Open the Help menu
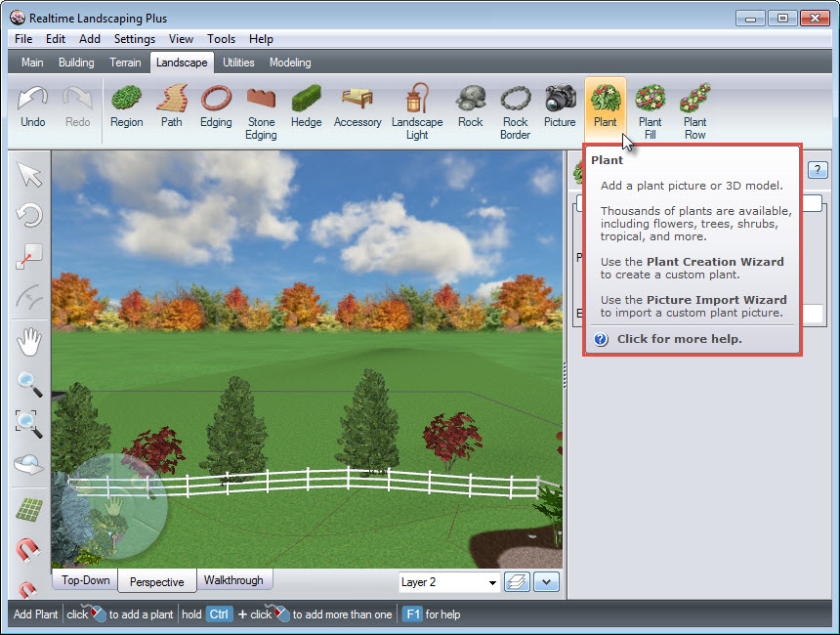The image size is (840, 635). [261, 39]
